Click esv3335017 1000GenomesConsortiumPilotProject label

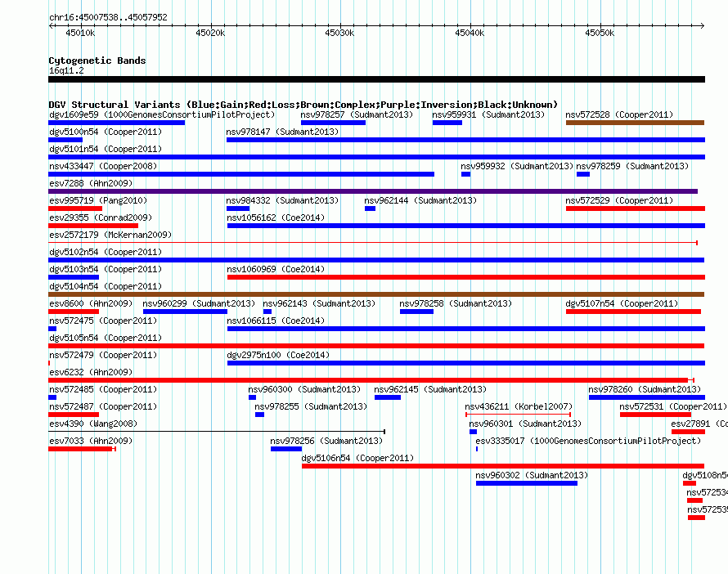point(588,441)
